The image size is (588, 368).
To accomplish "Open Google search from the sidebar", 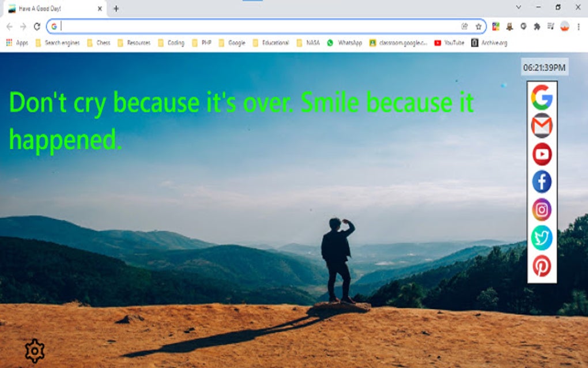I will 541,98.
